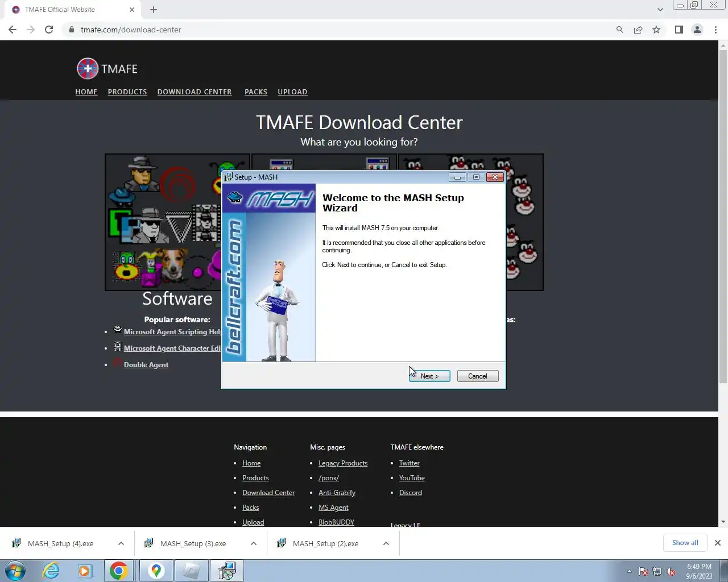Open the Legacy Products footer link

click(x=343, y=463)
